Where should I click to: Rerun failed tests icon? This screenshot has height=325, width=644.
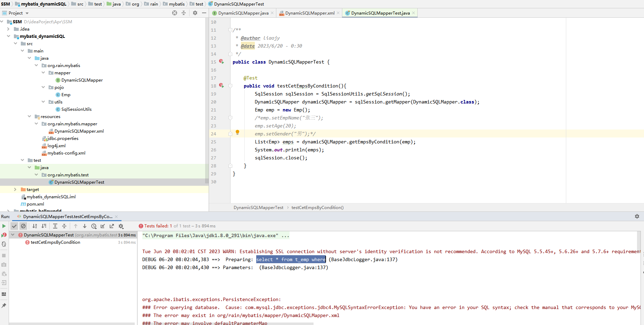4,235
